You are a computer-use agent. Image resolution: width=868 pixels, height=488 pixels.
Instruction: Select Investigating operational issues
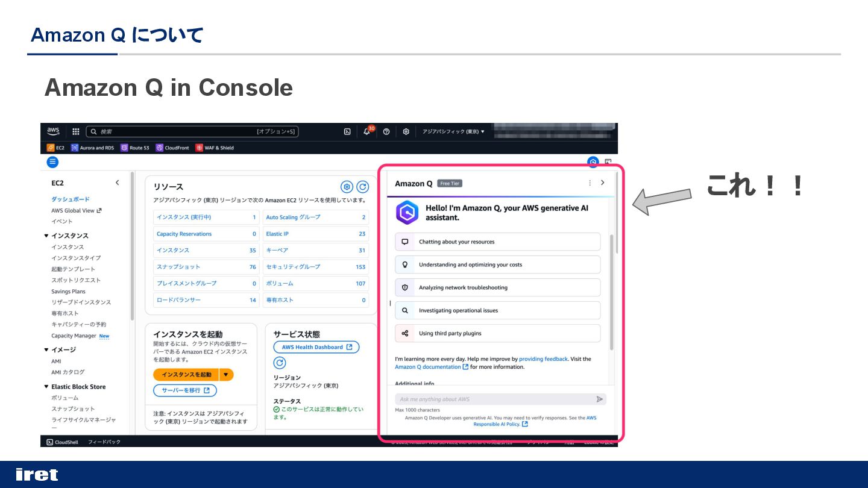coord(498,310)
